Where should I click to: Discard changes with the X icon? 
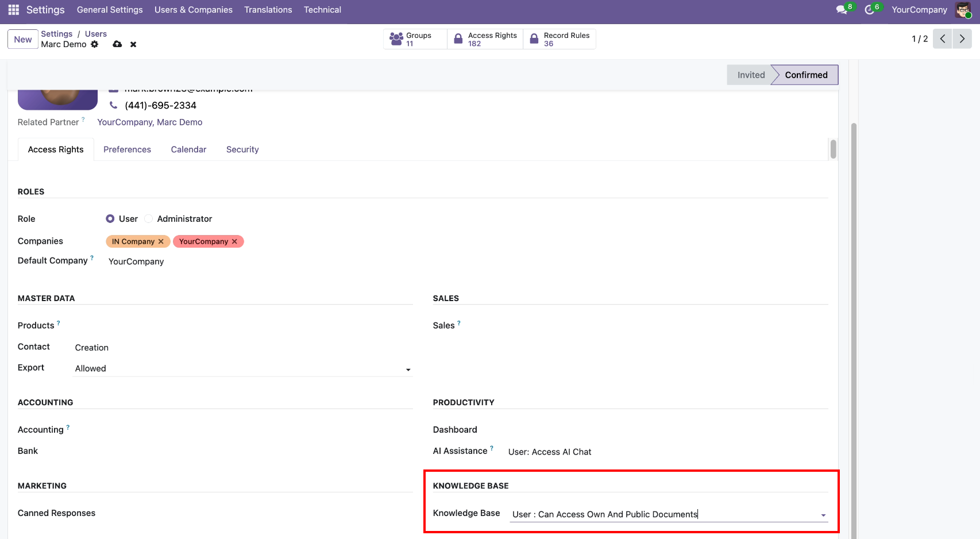[x=133, y=44]
